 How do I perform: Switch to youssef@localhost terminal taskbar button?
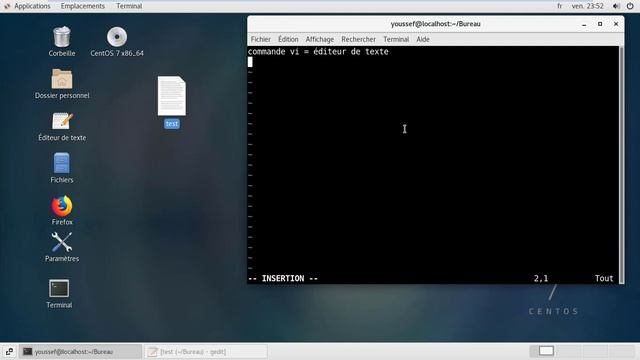point(80,351)
